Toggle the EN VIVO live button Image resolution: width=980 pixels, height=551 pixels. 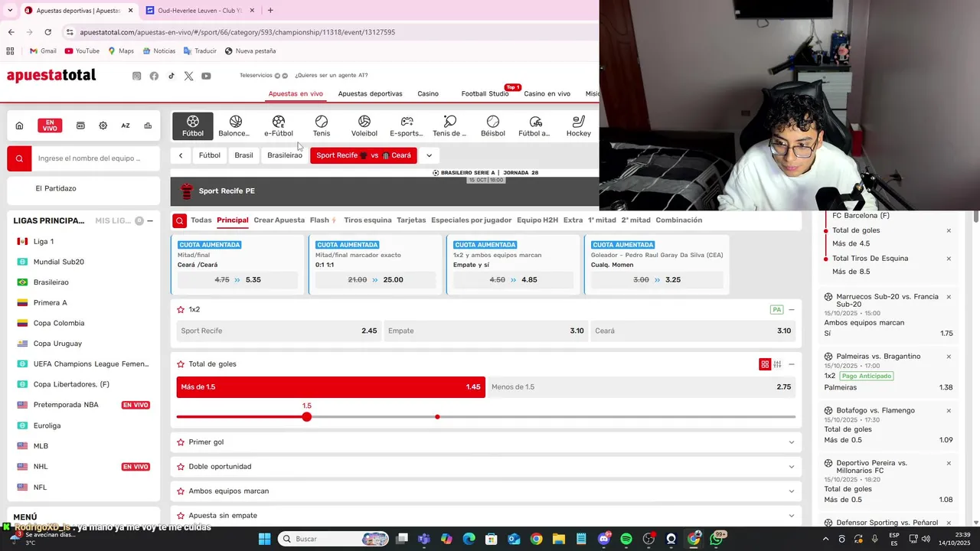[50, 126]
